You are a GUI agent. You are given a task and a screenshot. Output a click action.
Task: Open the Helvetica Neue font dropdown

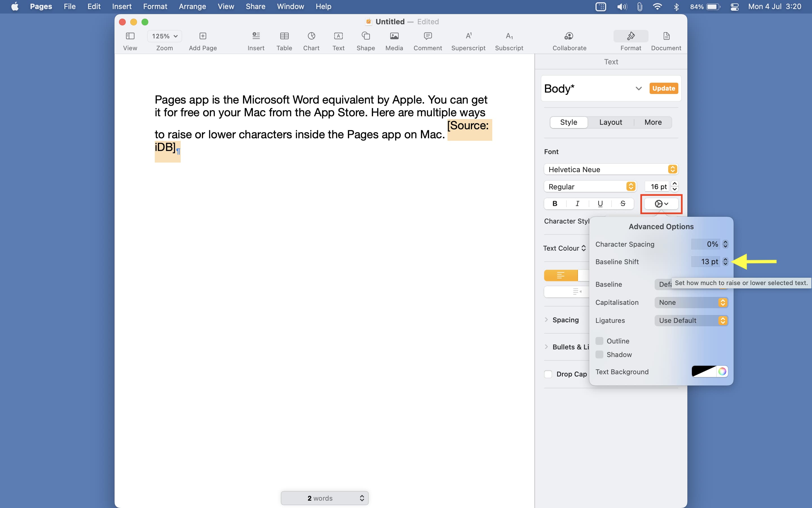(x=611, y=169)
